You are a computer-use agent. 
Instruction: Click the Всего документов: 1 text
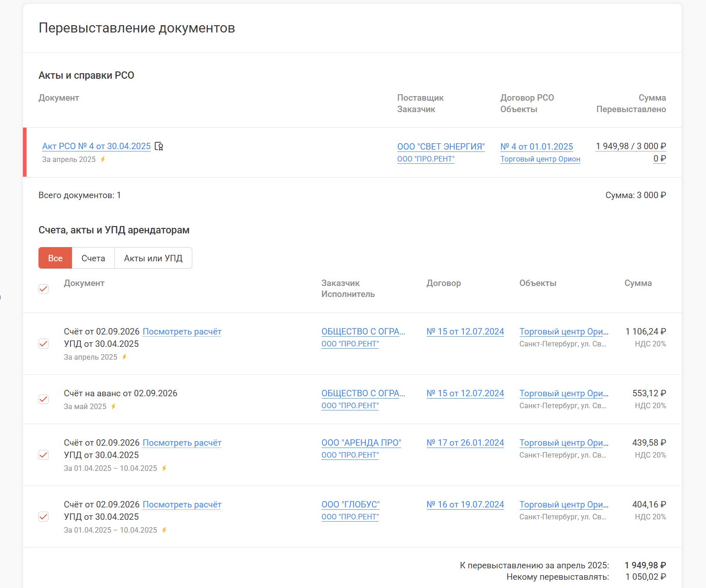pyautogui.click(x=80, y=195)
